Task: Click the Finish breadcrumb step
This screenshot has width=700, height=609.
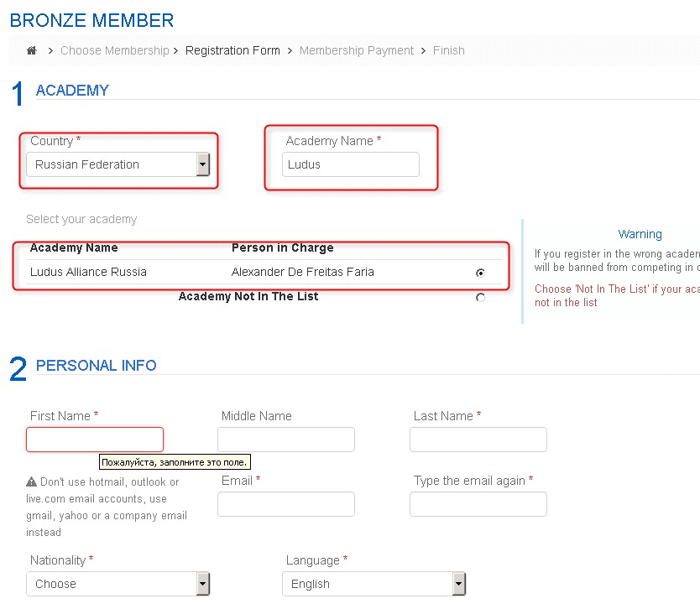Action: [449, 50]
